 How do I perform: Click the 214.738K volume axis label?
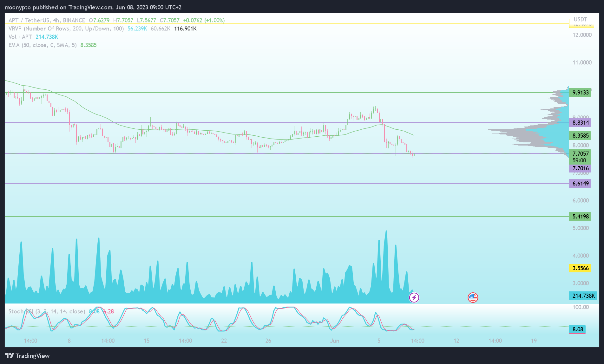click(583, 296)
